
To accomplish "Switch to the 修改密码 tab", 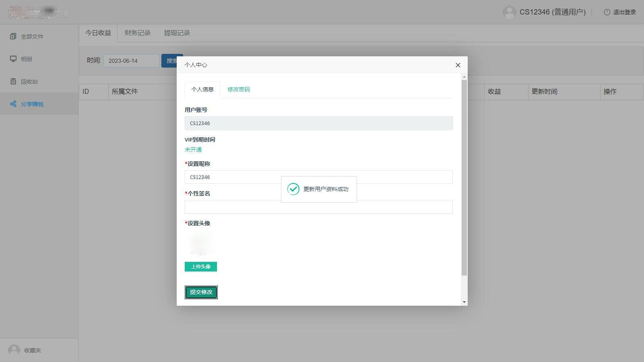I will 239,89.
